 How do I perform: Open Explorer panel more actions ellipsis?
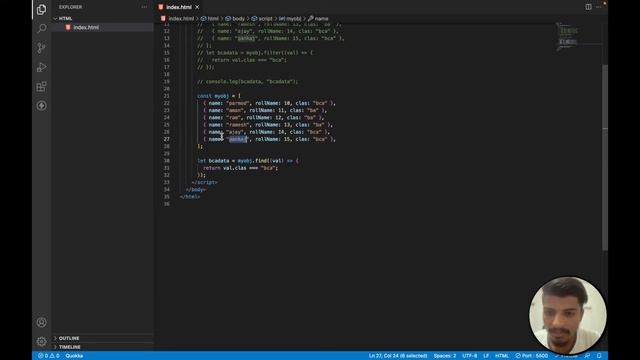tap(144, 7)
